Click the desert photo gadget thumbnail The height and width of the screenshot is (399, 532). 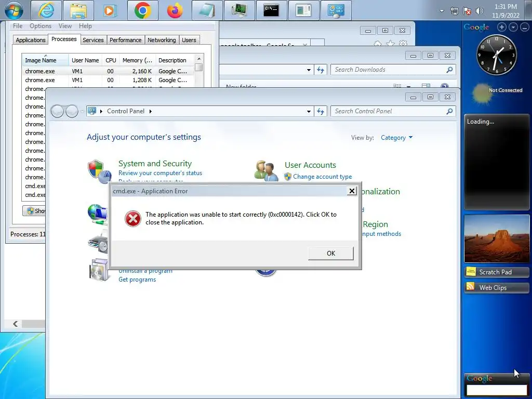(496, 239)
